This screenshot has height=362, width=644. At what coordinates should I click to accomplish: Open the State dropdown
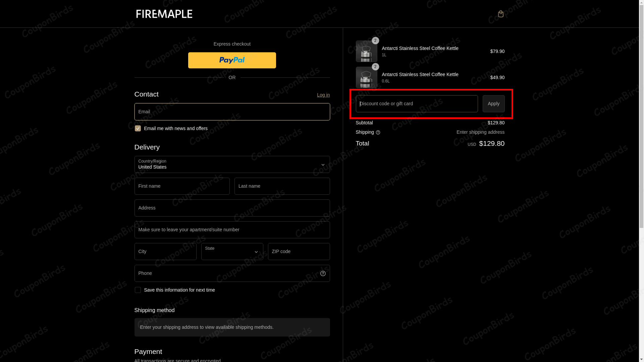click(x=232, y=251)
